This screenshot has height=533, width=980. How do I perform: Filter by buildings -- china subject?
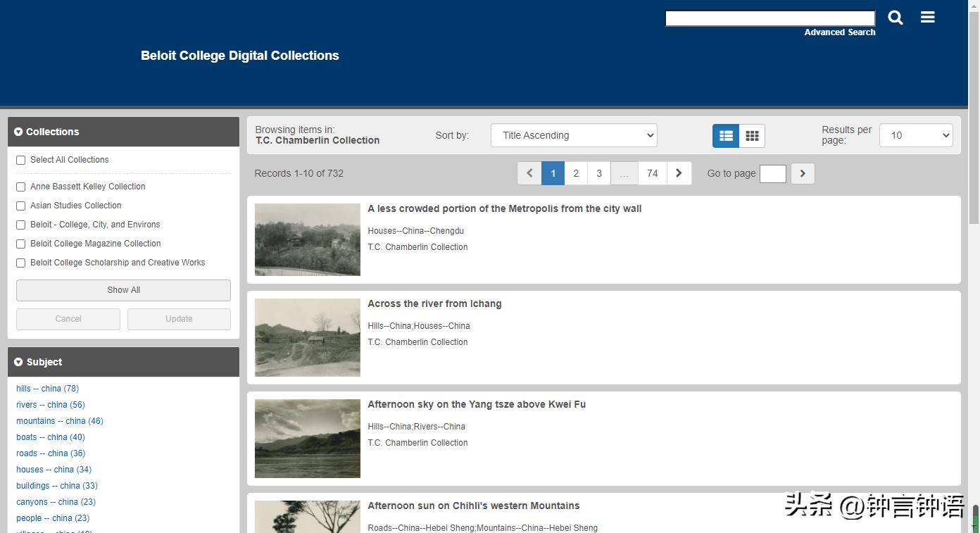pos(57,486)
